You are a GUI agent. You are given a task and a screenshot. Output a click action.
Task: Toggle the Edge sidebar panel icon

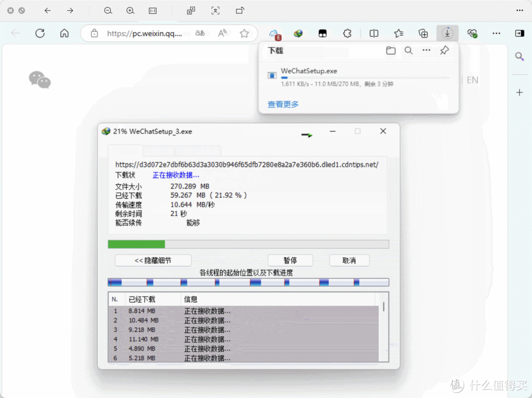(x=520, y=33)
